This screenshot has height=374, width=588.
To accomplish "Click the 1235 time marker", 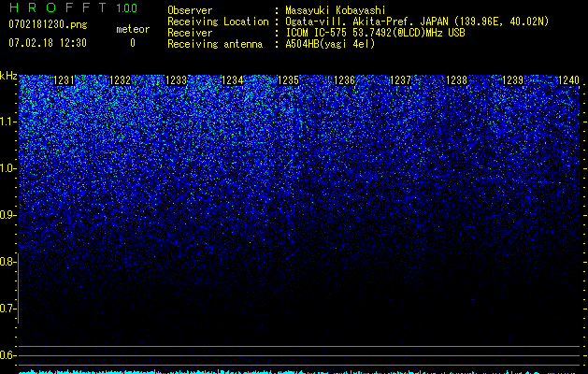I will (x=288, y=80).
